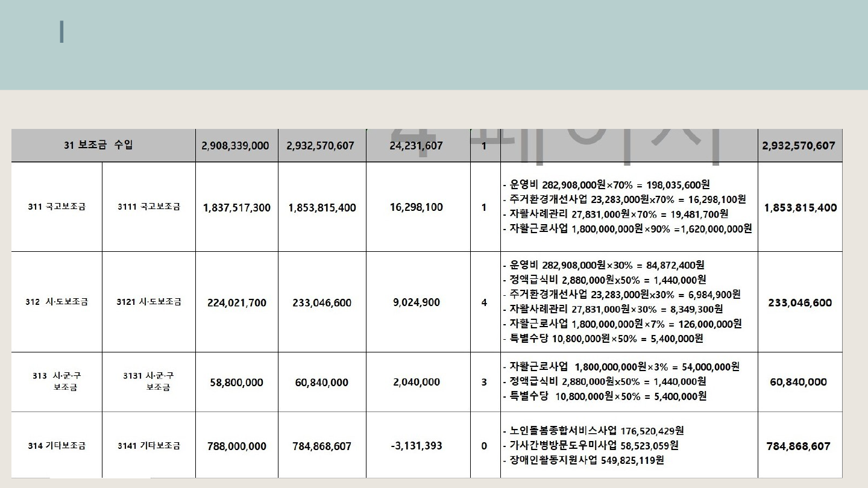The image size is (868, 488).
Task: Select the 2,908,339,000 budget total cell
Action: (236, 146)
